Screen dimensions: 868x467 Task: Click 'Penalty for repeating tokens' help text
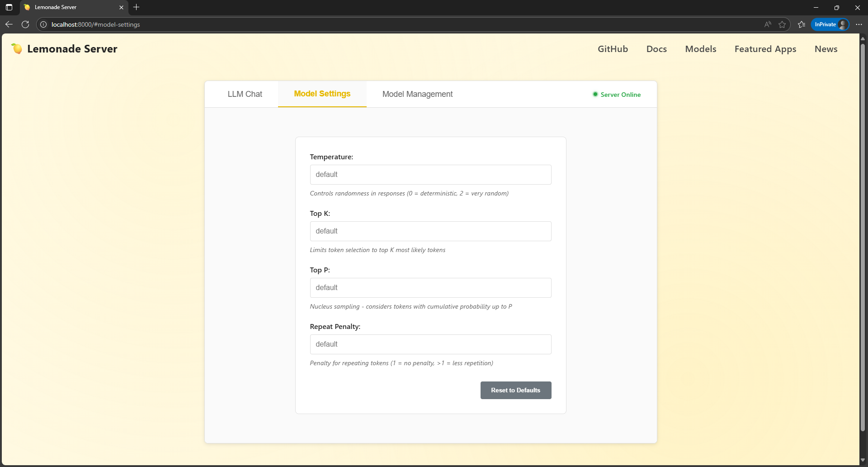[401, 363]
